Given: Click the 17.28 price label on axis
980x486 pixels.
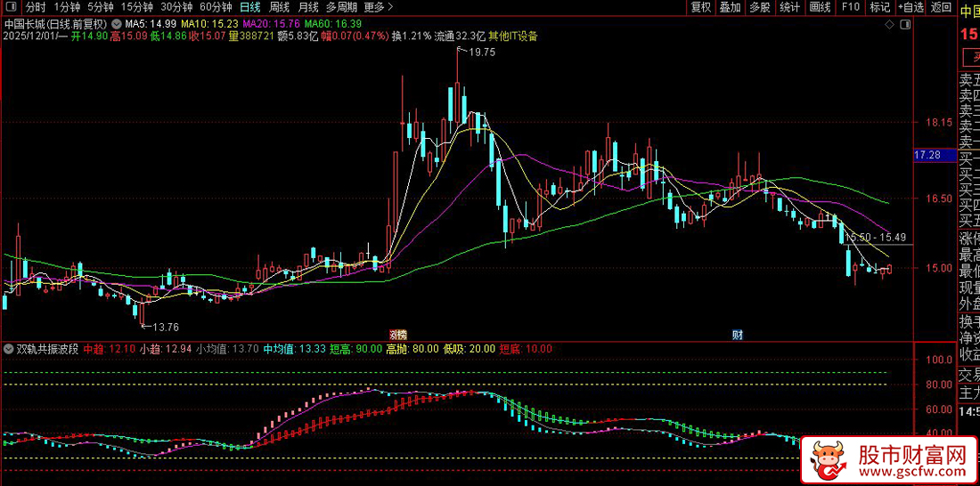Looking at the screenshot, I should point(928,156).
